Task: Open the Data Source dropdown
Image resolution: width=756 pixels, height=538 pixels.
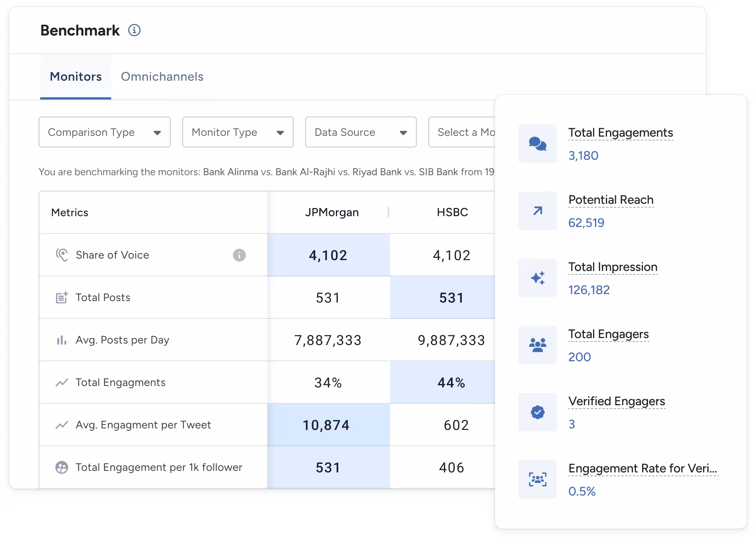Action: pyautogui.click(x=361, y=132)
